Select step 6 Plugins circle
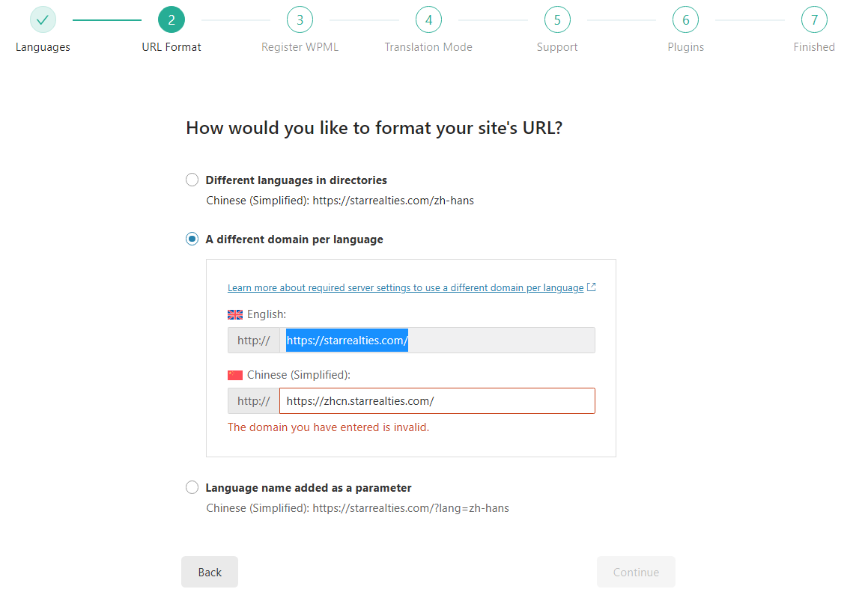 pyautogui.click(x=685, y=20)
